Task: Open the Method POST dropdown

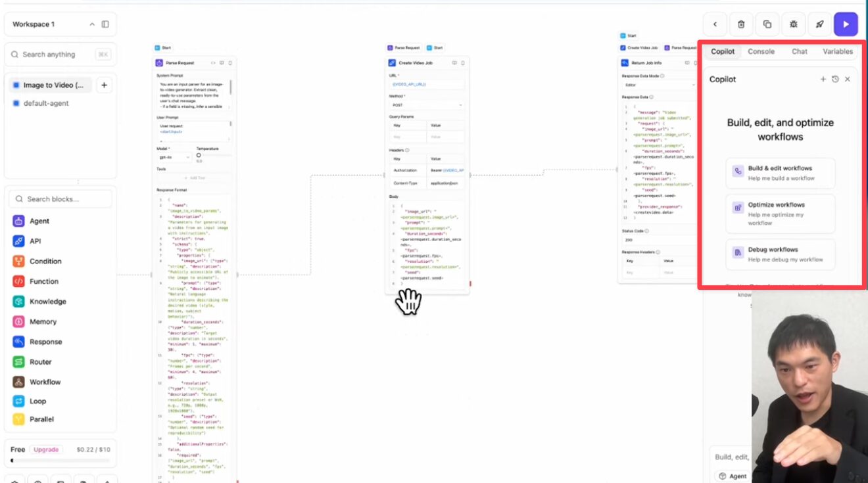Action: coord(427,105)
